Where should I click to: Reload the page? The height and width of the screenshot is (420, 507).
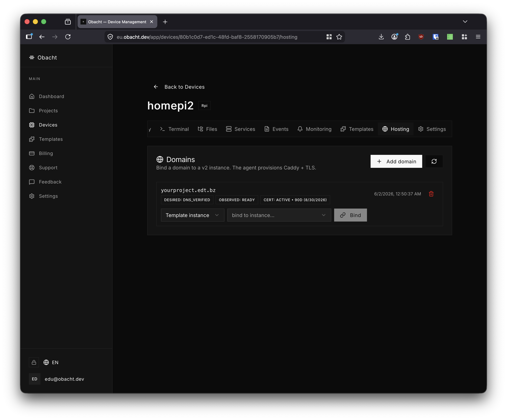[68, 37]
